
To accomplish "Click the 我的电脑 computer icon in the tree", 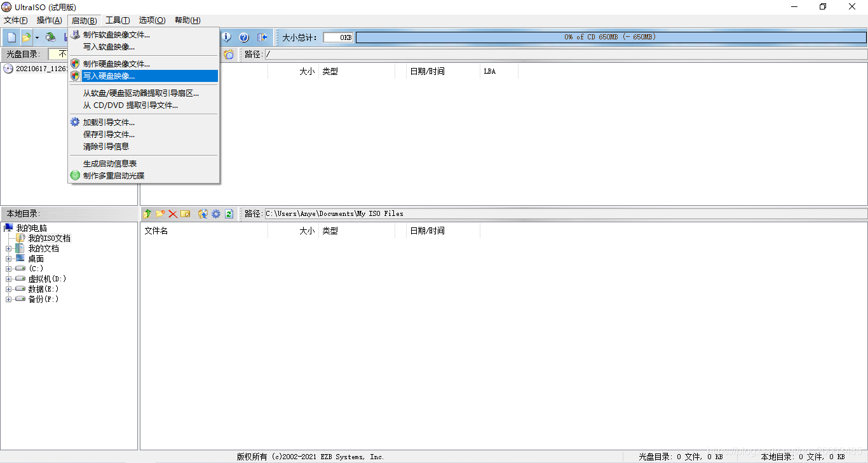I will click(9, 227).
